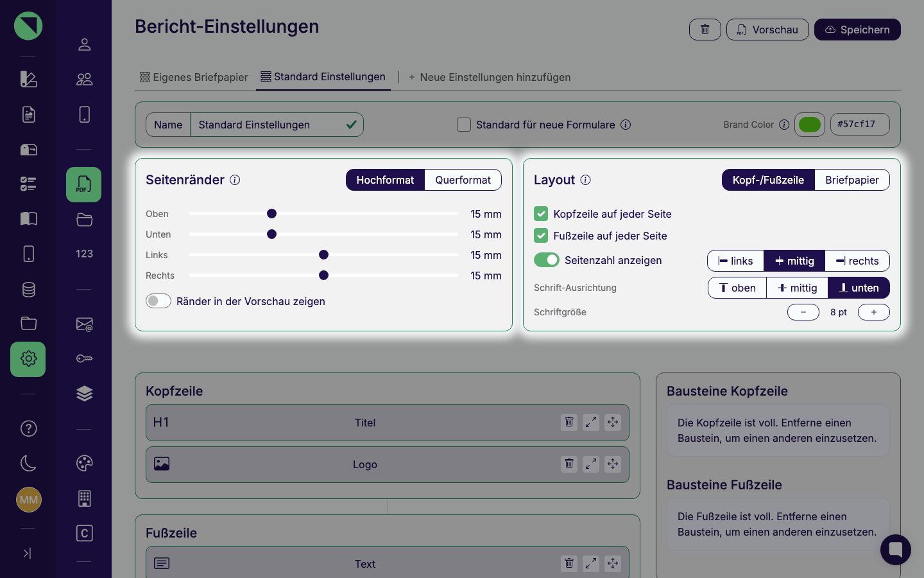Click the brand color hex code field
Screen dimensions: 924x578
(x=860, y=125)
